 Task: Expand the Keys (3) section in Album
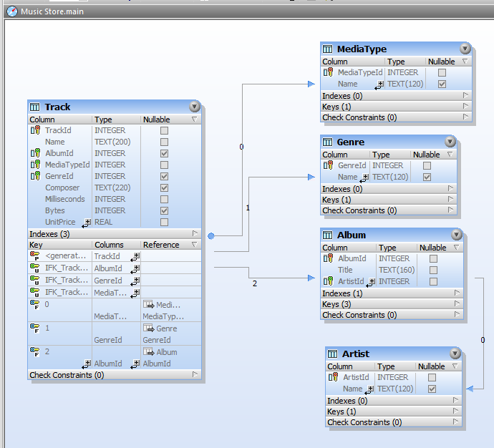coord(456,304)
